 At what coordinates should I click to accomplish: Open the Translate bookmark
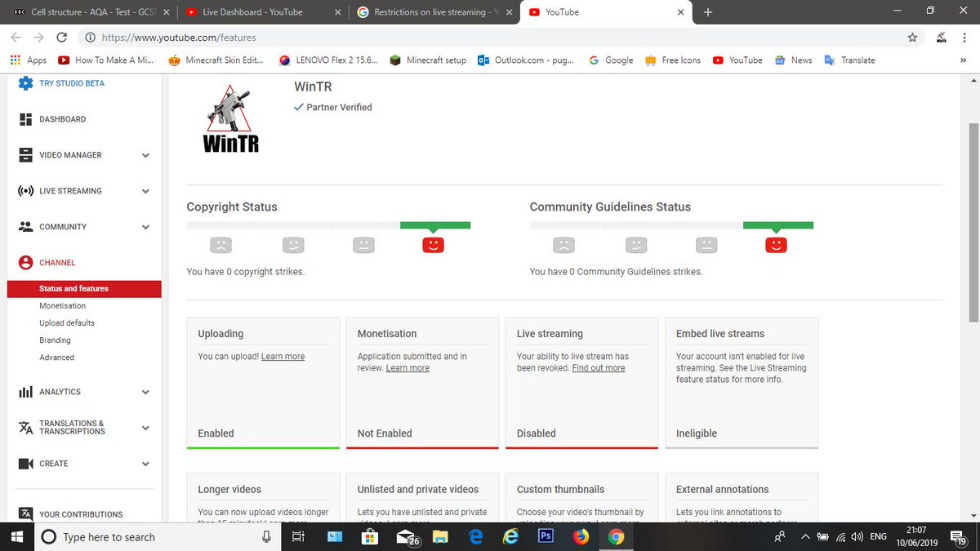point(849,60)
